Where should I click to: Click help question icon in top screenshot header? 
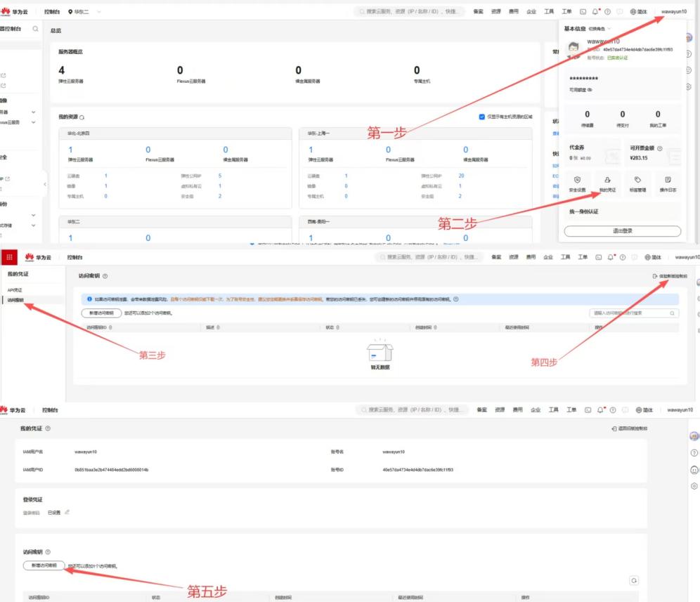(607, 12)
